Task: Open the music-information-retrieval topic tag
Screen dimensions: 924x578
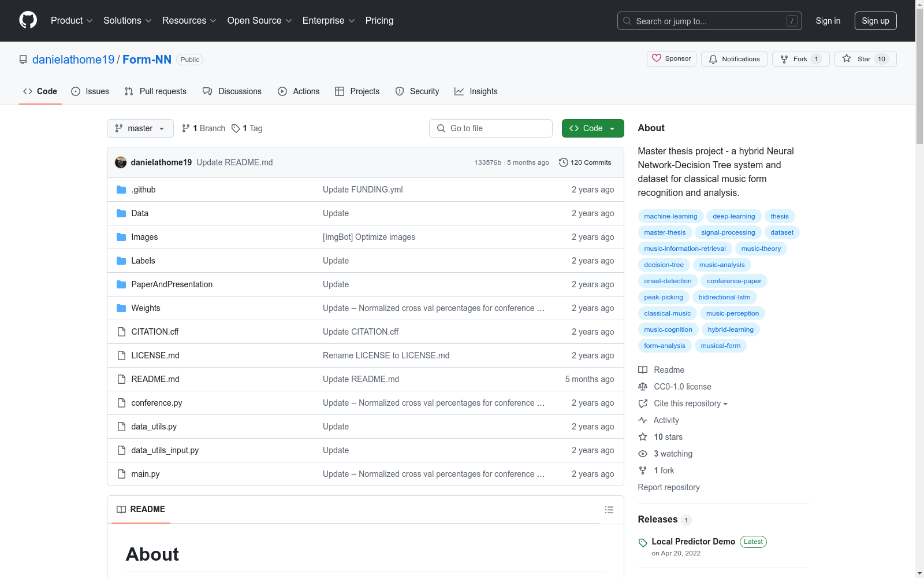Action: click(x=685, y=249)
